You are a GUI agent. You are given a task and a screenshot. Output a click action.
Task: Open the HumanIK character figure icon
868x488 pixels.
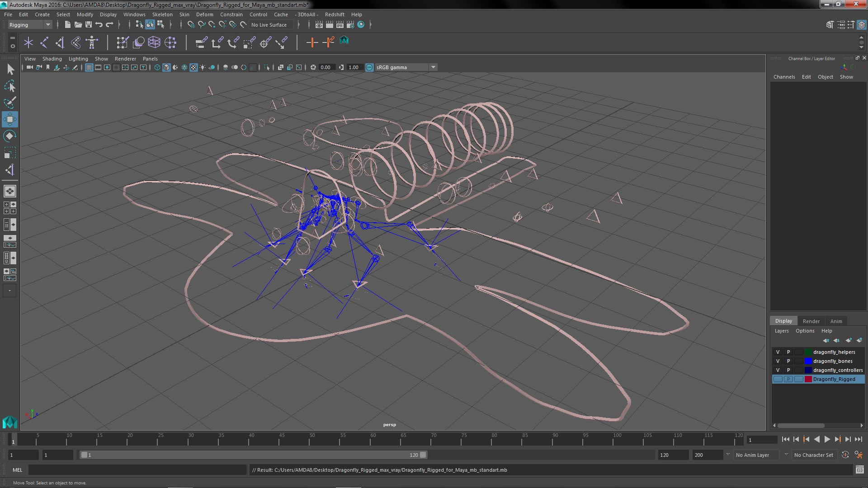tap(92, 42)
